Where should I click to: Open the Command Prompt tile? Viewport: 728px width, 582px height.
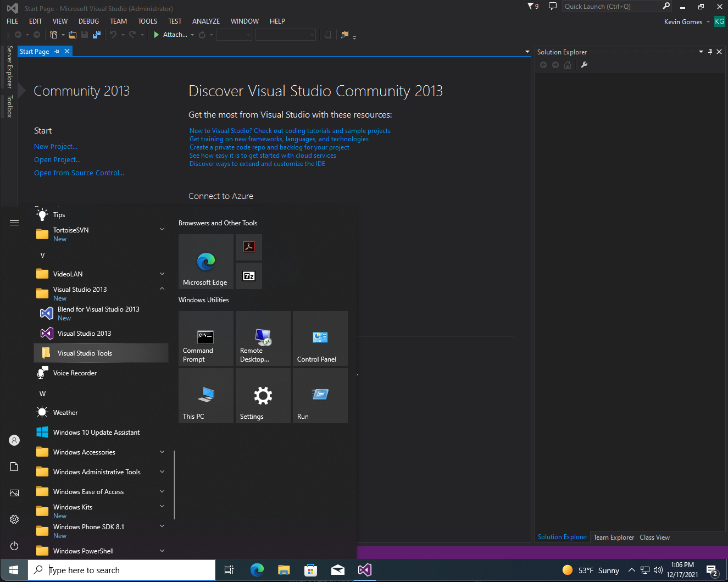point(206,339)
